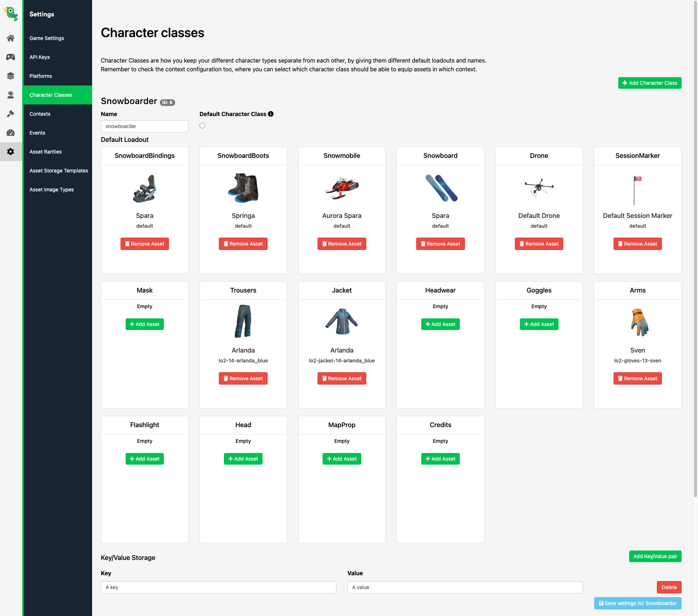Open Game Settings menu item
The width and height of the screenshot is (698, 616).
click(47, 38)
